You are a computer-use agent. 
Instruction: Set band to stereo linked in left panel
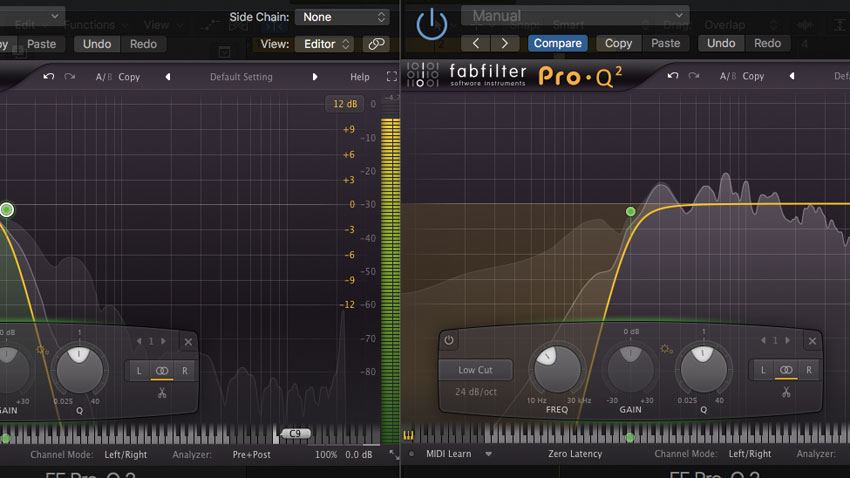162,371
